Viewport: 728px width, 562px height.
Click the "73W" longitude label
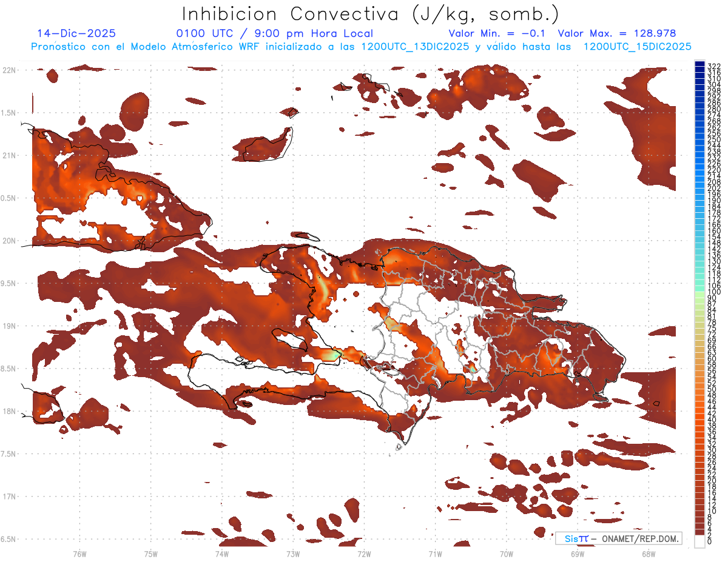point(293,554)
